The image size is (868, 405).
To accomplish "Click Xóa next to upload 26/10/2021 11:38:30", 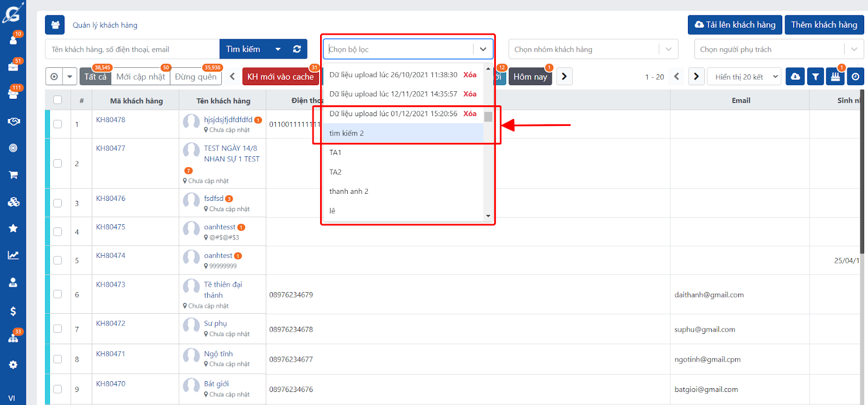I will click(x=470, y=74).
